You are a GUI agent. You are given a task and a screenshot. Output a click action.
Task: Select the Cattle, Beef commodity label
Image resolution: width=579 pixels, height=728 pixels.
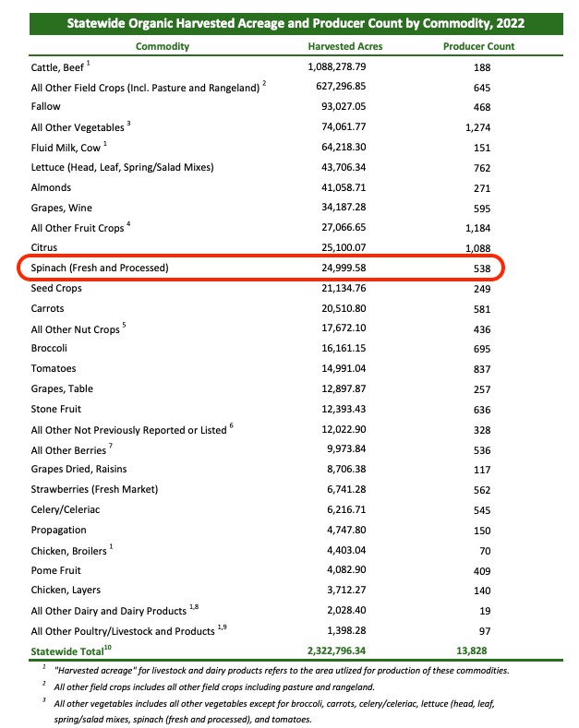click(x=57, y=67)
